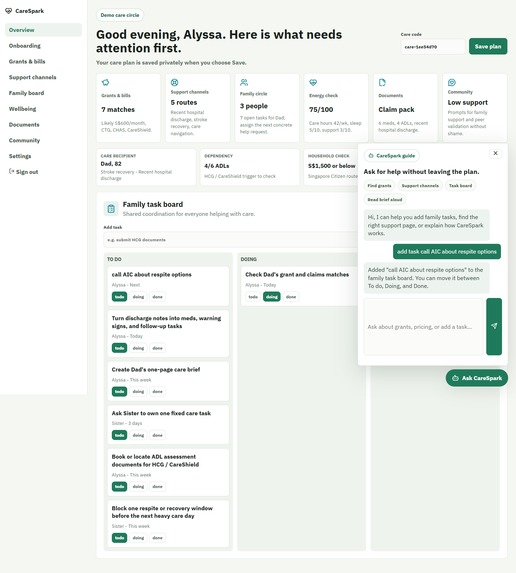This screenshot has width=516, height=573.
Task: Click the Care code input field
Action: click(433, 47)
